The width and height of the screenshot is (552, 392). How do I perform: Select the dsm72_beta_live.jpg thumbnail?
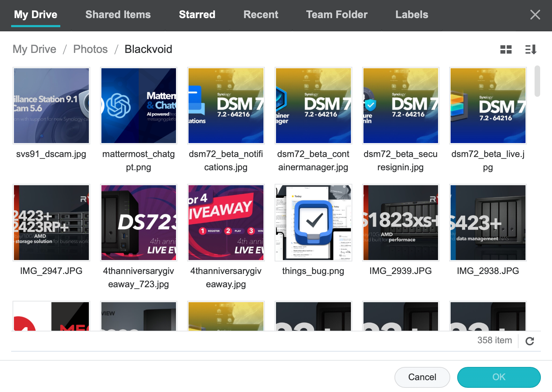(x=488, y=105)
